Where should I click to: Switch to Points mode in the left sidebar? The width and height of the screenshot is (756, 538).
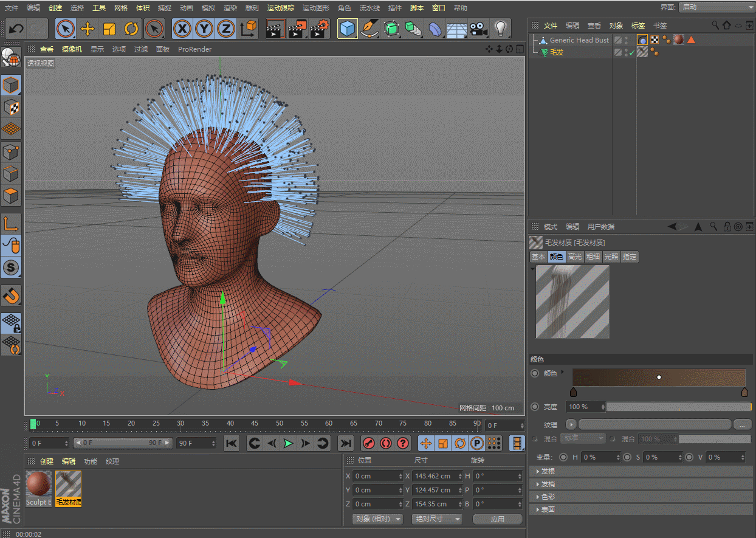coord(11,151)
